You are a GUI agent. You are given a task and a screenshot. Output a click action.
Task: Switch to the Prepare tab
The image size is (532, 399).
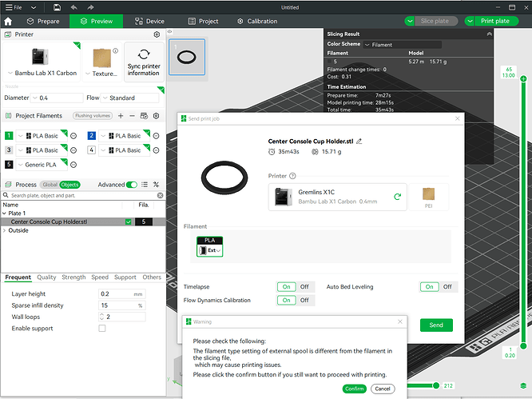43,21
